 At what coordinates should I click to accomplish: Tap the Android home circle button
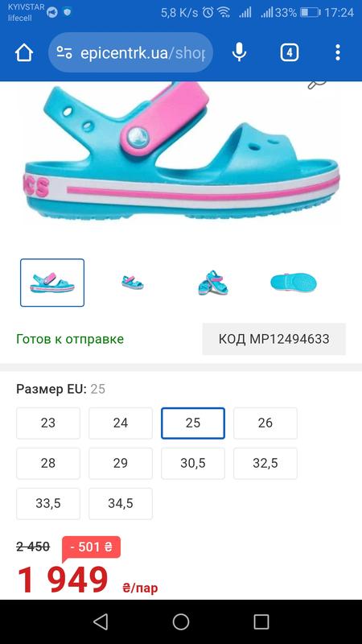click(x=180, y=621)
